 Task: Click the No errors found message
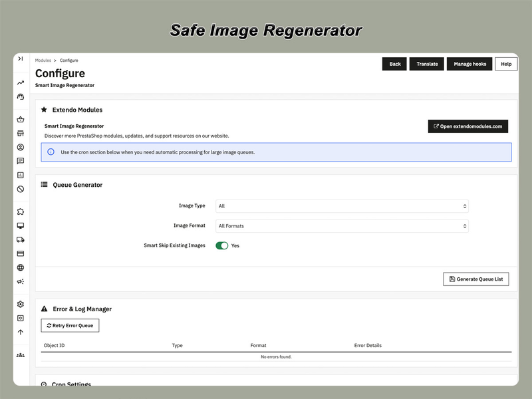276,357
